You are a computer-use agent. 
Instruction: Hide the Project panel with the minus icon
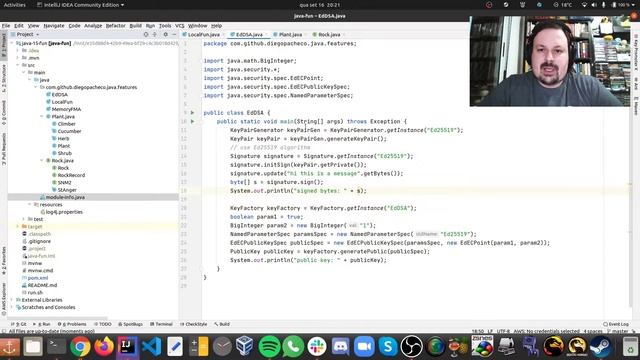(x=174, y=35)
